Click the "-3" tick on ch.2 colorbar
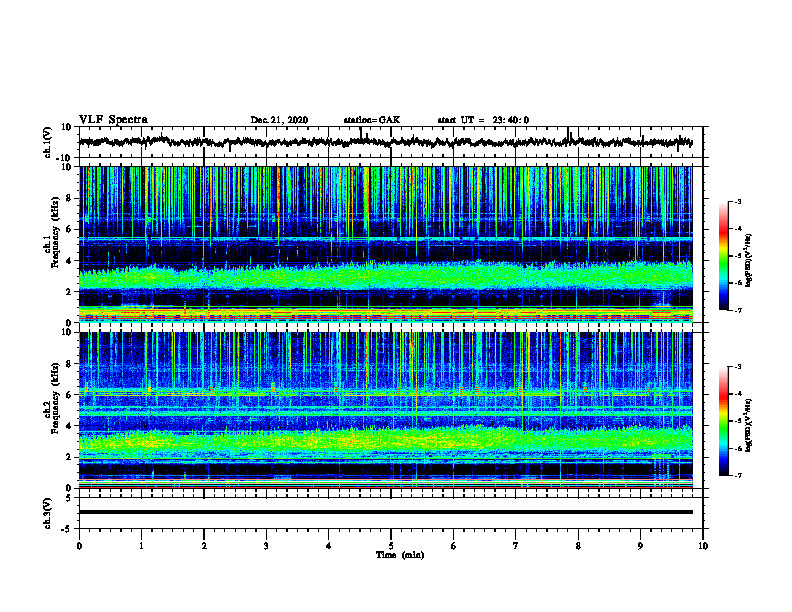792x612 pixels. (737, 367)
